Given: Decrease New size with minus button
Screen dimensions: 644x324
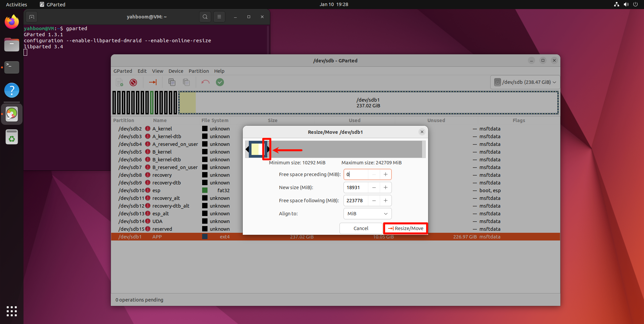Looking at the screenshot, I should click(374, 187).
